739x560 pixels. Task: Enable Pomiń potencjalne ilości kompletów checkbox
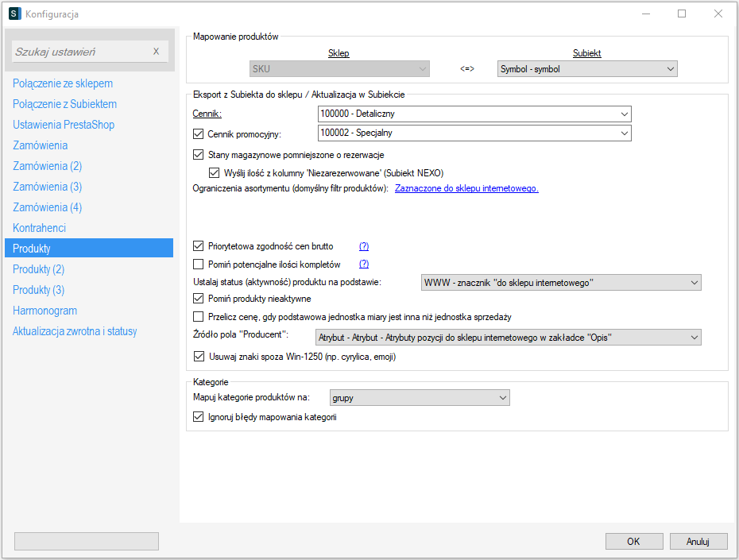tap(199, 264)
